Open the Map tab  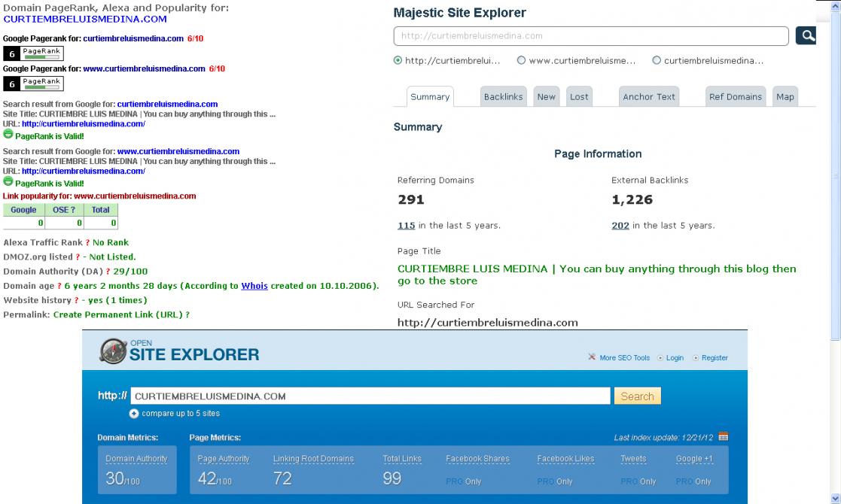[785, 97]
